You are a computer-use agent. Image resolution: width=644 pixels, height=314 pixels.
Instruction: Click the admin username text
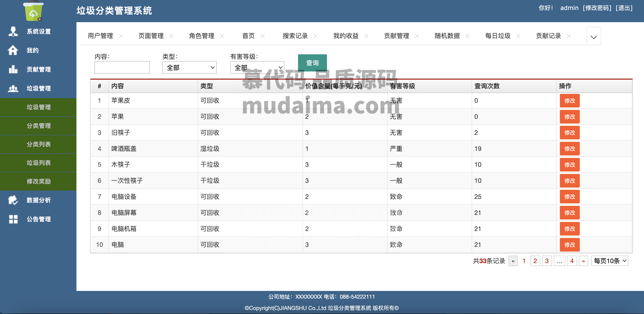(x=569, y=8)
